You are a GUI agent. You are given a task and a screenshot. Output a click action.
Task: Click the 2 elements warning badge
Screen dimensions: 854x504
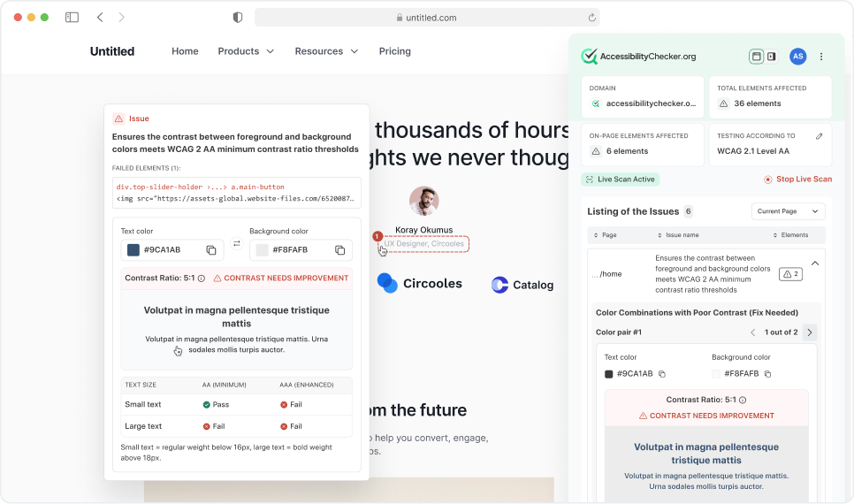[790, 274]
